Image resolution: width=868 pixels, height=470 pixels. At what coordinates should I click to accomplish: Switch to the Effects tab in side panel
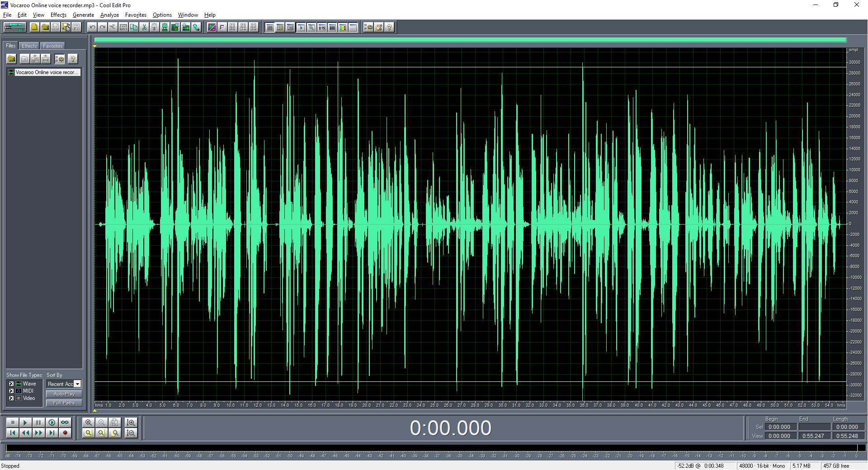click(x=29, y=46)
